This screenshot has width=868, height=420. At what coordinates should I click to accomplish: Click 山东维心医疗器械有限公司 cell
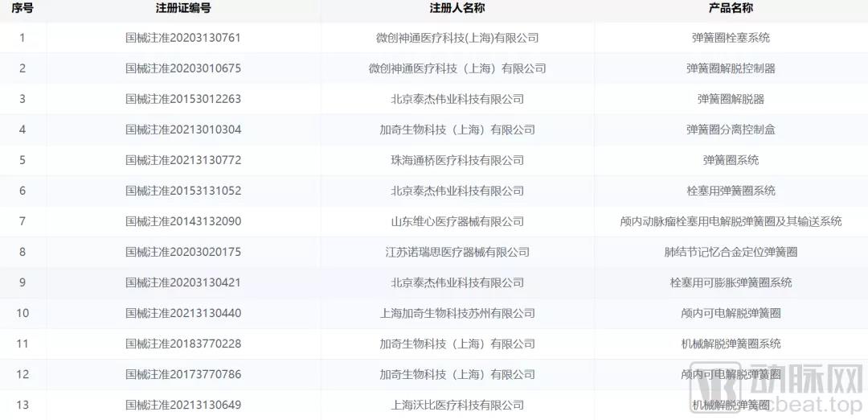coord(457,221)
